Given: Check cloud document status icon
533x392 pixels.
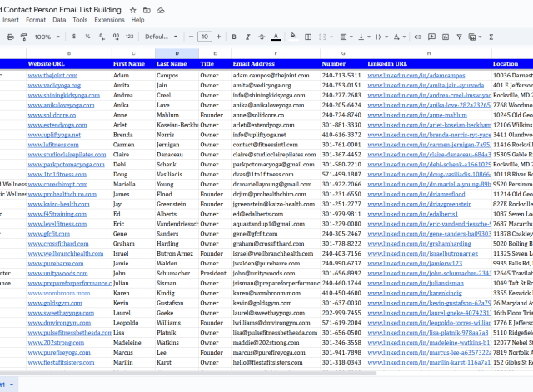Looking at the screenshot, I should point(161,10).
